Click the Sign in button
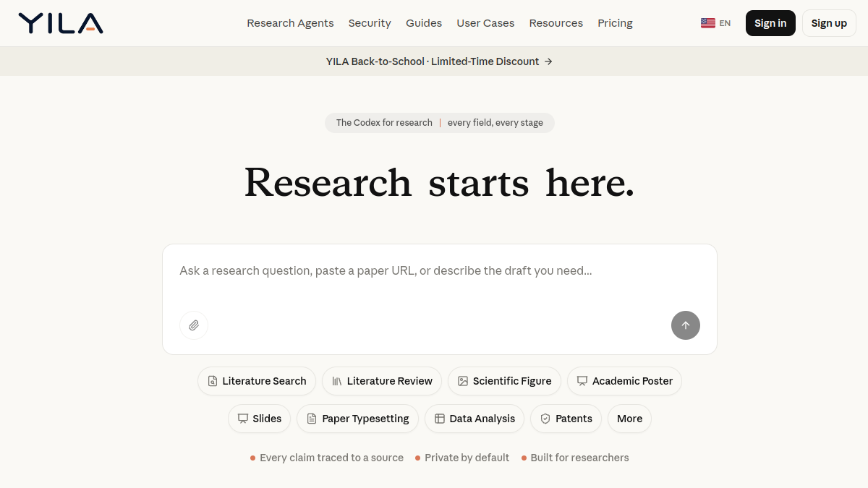Viewport: 868px width, 488px height. tap(770, 23)
